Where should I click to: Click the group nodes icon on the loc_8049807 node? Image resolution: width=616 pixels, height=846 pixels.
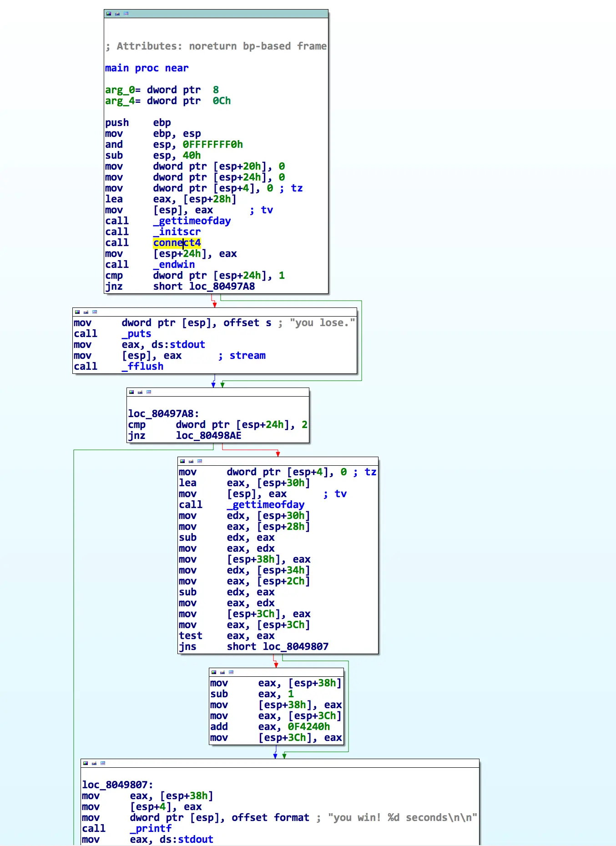[103, 763]
